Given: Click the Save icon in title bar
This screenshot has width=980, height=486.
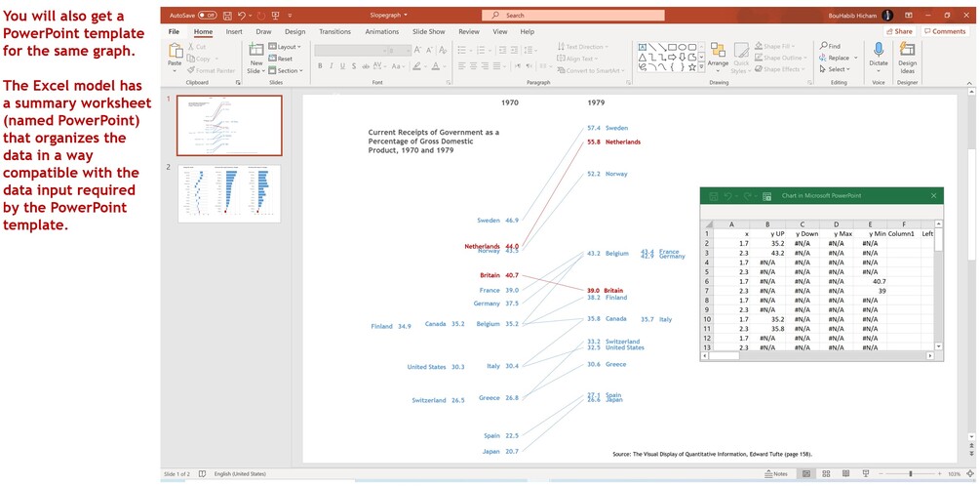Looking at the screenshot, I should (x=227, y=15).
